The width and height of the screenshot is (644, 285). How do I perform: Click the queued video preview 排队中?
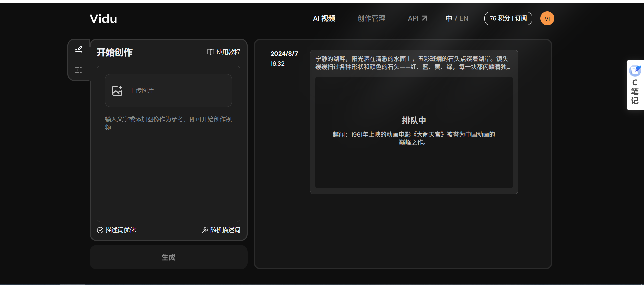pos(414,132)
